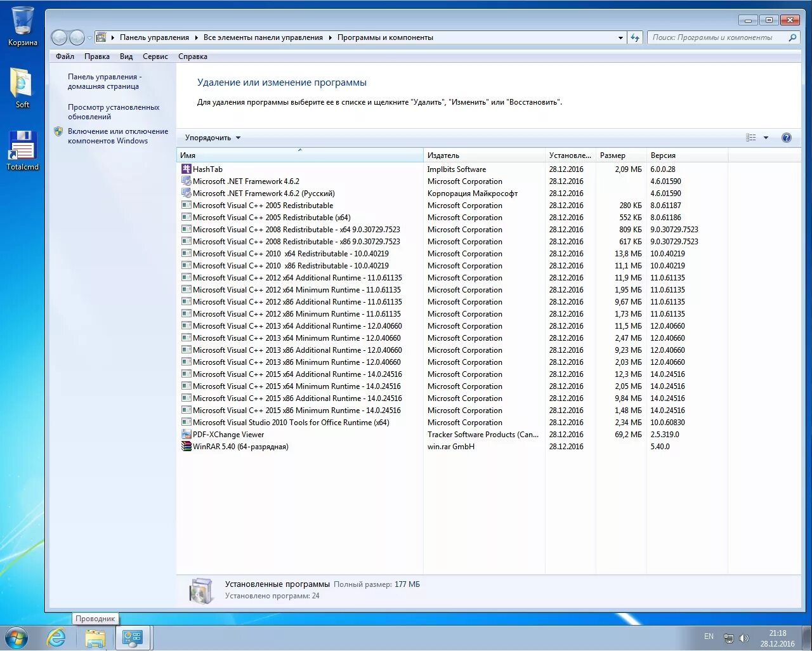Select Visual C++ 2015 x86 Minimum Runtime
The image size is (812, 651).
pos(452,410)
